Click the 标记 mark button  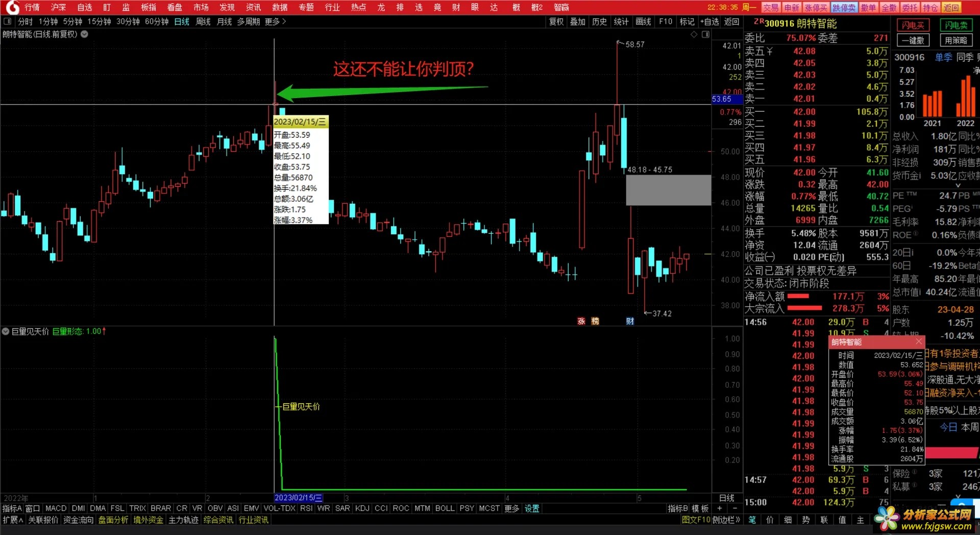click(687, 21)
